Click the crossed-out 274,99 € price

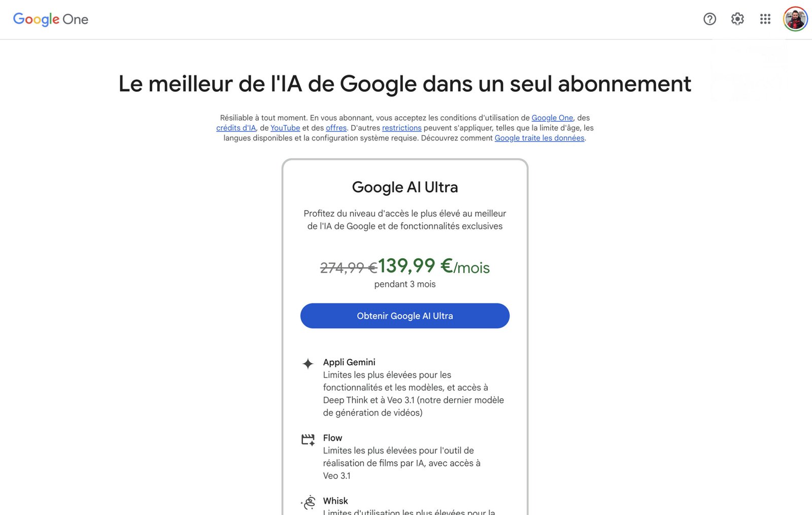pos(348,267)
